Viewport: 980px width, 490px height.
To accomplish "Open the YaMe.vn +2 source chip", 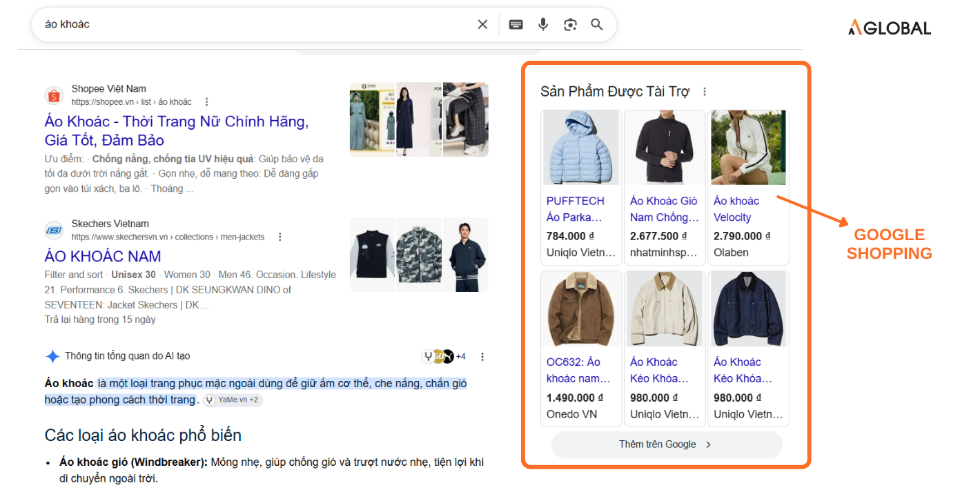I will pyautogui.click(x=233, y=400).
